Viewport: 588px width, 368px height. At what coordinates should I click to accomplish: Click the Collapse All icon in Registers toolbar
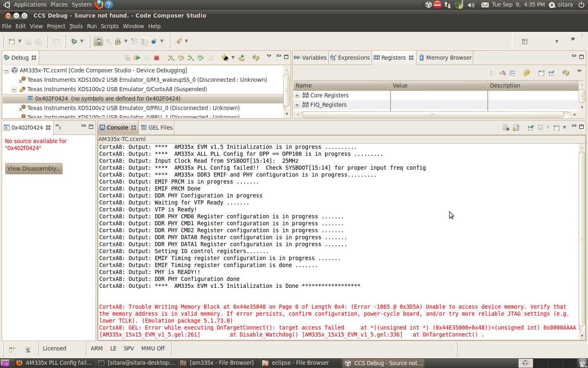pos(512,73)
